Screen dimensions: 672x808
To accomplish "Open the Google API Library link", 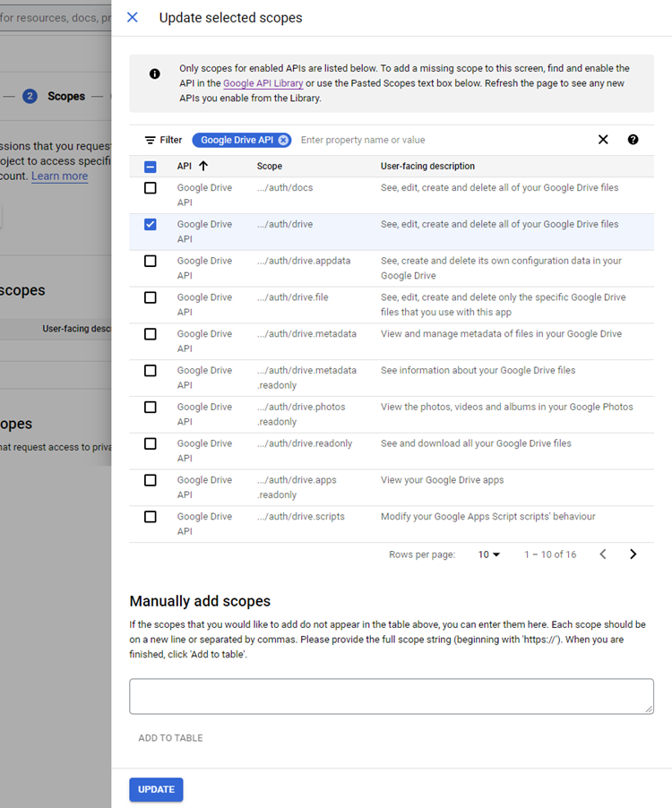I will 263,83.
